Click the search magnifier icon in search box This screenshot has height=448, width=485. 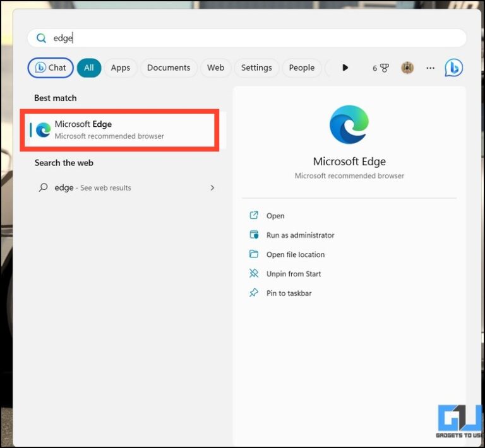click(x=41, y=38)
